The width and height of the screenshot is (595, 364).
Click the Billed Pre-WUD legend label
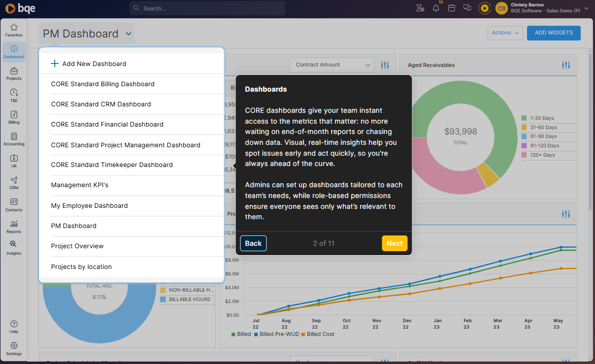(x=279, y=334)
